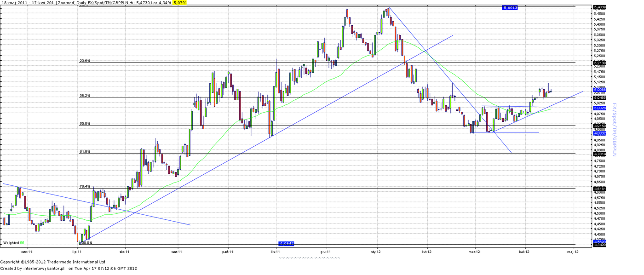Click the 61.8% Fibonacci level label

(x=85, y=151)
